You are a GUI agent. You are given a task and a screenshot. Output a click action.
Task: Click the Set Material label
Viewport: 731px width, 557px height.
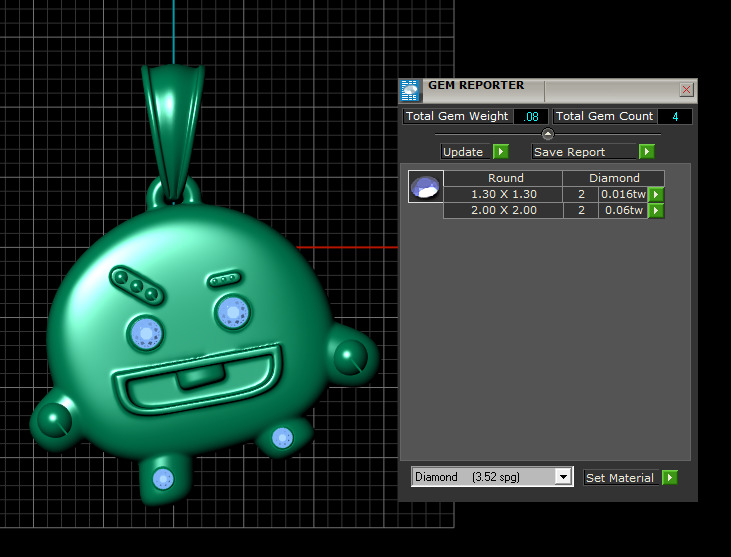click(621, 477)
